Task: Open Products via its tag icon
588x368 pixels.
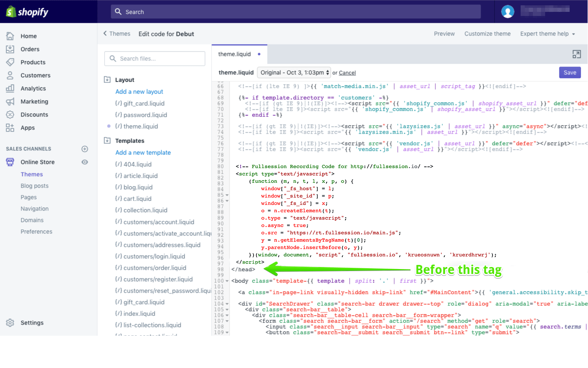Action: (10, 62)
